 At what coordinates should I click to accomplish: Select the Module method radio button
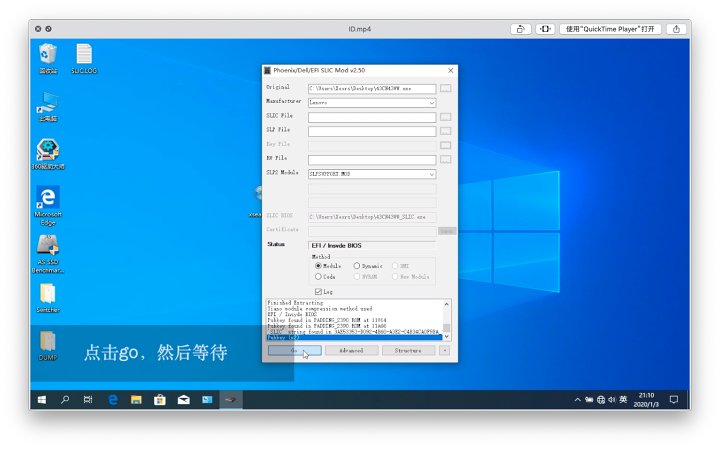(x=319, y=266)
